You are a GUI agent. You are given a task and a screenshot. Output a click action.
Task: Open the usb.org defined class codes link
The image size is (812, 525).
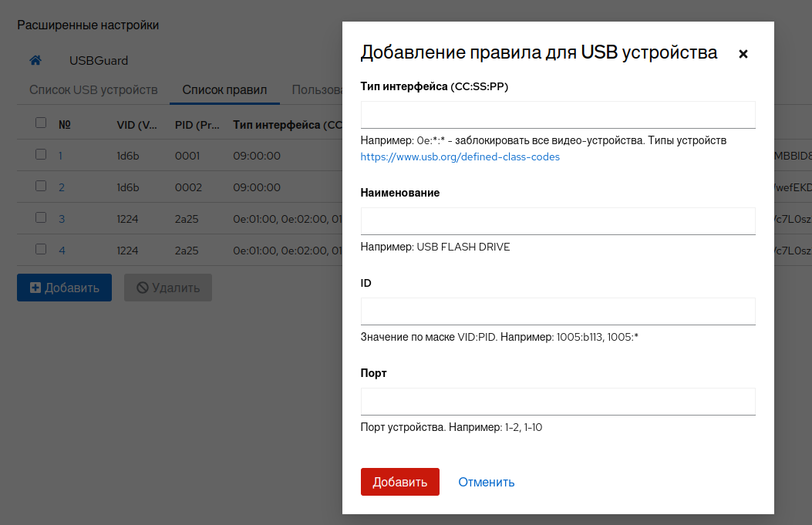pyautogui.click(x=460, y=156)
